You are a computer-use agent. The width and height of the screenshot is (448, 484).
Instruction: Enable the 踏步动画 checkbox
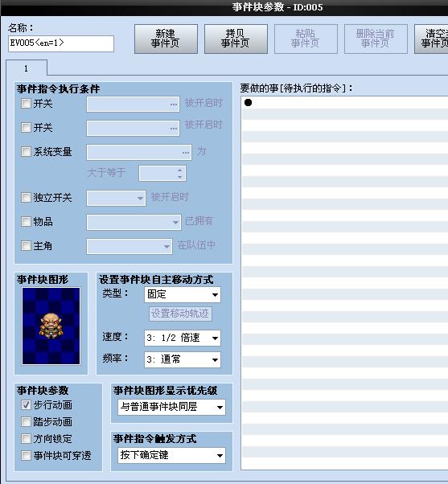tap(26, 421)
